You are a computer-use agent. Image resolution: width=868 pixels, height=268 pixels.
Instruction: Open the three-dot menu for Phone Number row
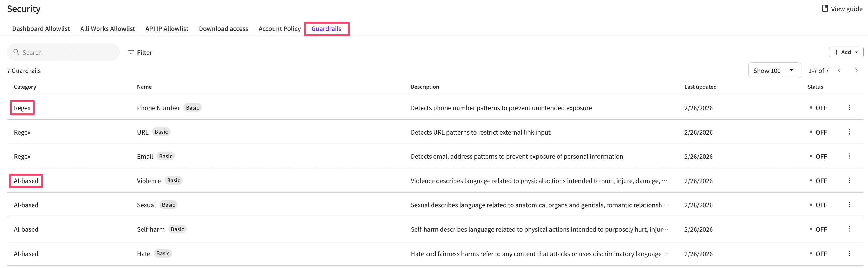(849, 107)
